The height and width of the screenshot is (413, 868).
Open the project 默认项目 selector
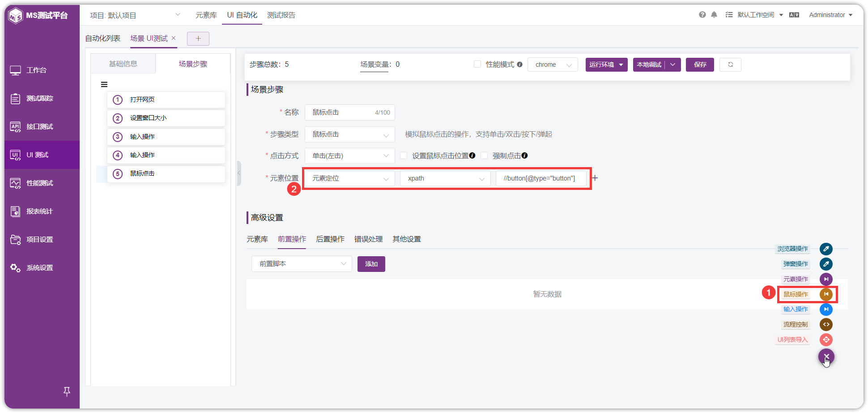[x=135, y=15]
